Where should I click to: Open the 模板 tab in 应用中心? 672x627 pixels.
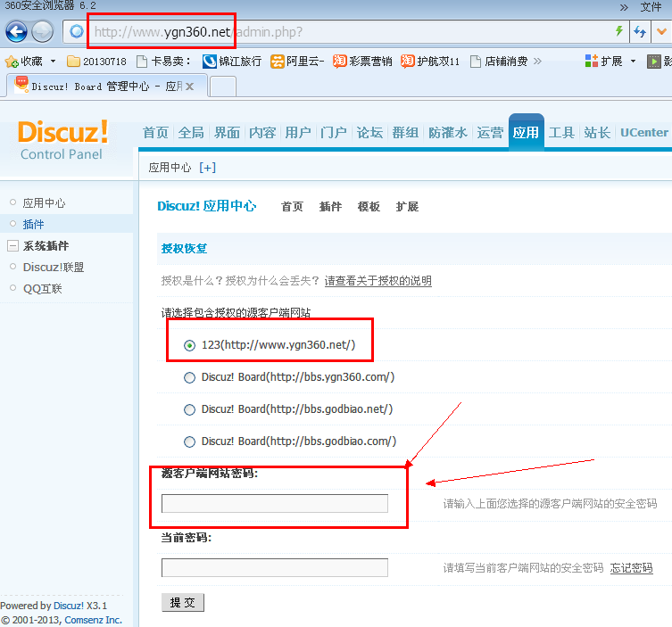pos(369,206)
